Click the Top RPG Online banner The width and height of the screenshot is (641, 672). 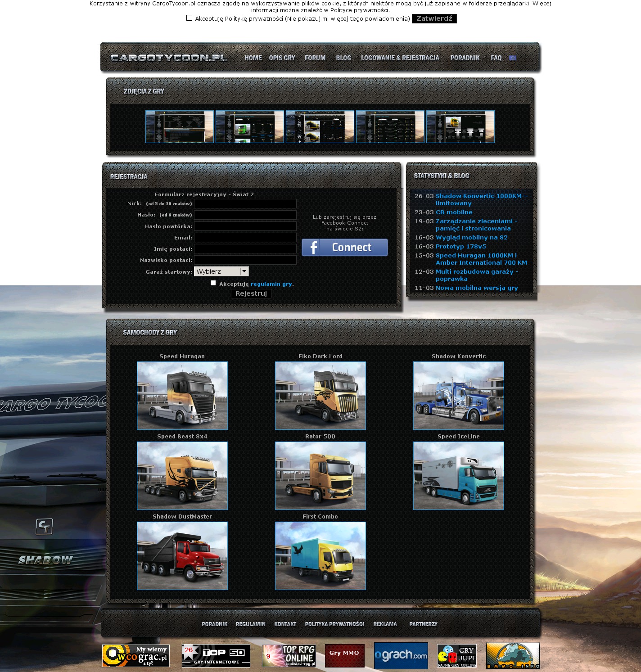point(289,656)
